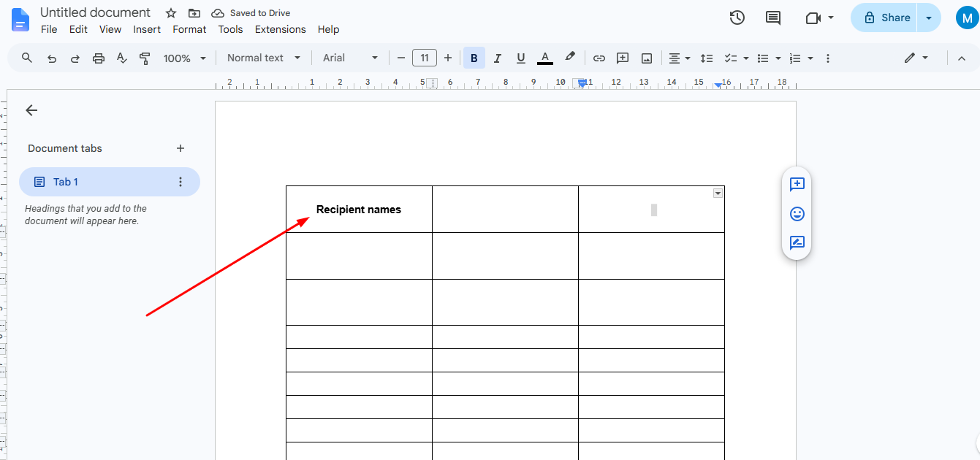Add a new document tab with plus

(x=181, y=148)
